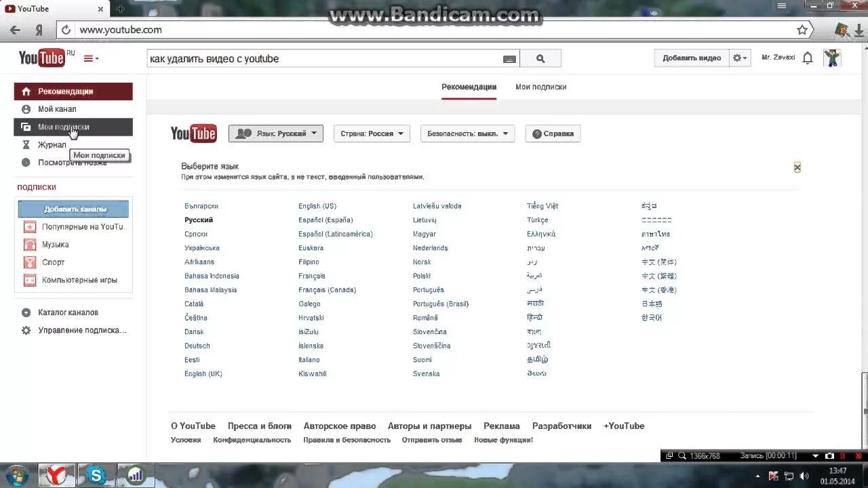Choose Deutsch language
Image resolution: width=868 pixels, height=488 pixels.
click(197, 346)
